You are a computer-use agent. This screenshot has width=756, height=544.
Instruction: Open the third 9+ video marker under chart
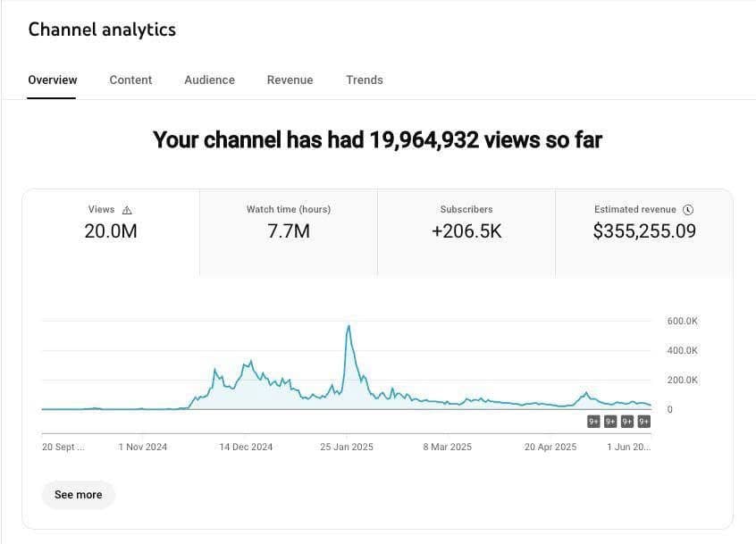click(x=627, y=422)
